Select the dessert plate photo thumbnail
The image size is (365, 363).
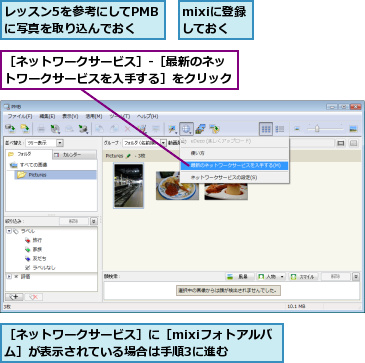[x=226, y=191]
